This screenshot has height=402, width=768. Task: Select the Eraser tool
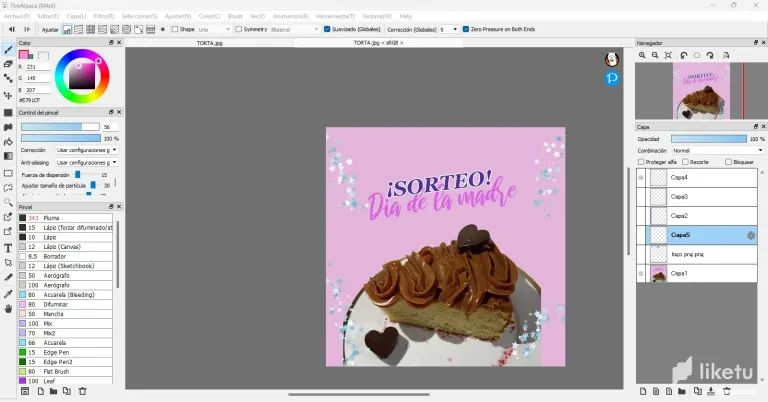click(x=8, y=64)
